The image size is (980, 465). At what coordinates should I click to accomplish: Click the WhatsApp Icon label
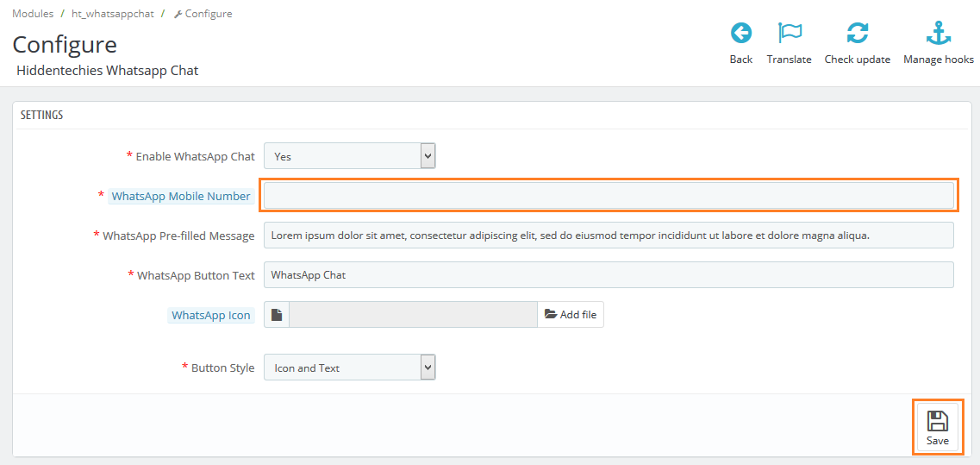coord(211,315)
